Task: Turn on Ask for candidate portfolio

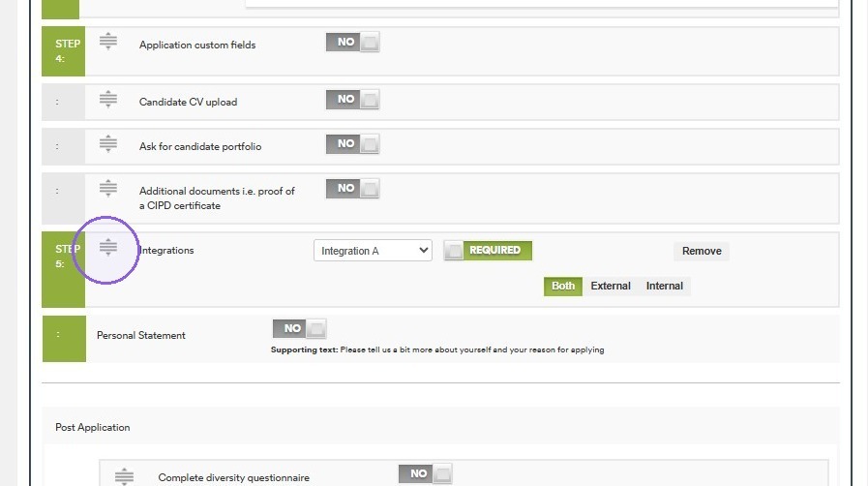Action: pos(352,144)
